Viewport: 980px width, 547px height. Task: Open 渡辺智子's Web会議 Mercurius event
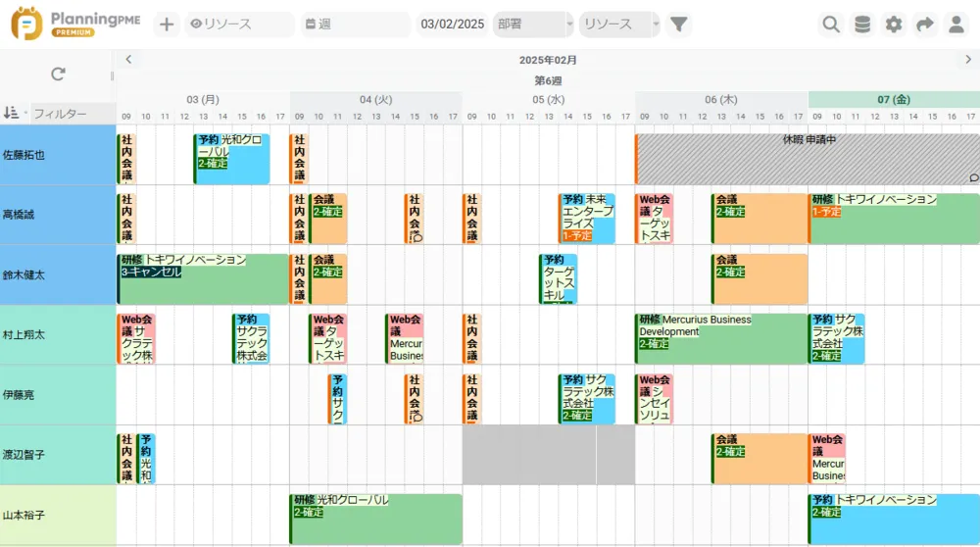click(827, 459)
